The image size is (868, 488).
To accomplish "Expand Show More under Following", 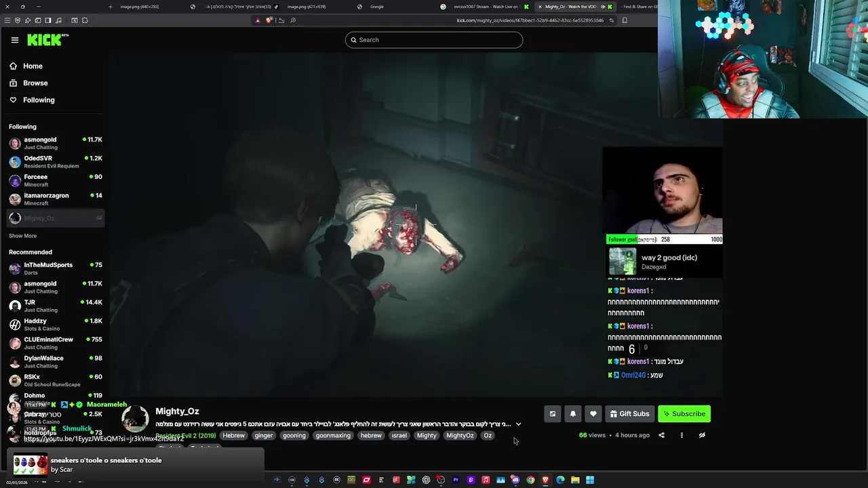I will pos(22,236).
